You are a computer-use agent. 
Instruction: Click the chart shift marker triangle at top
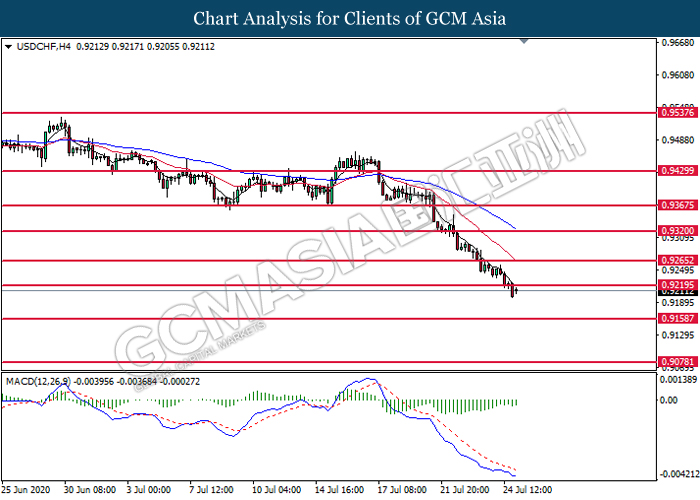[524, 41]
